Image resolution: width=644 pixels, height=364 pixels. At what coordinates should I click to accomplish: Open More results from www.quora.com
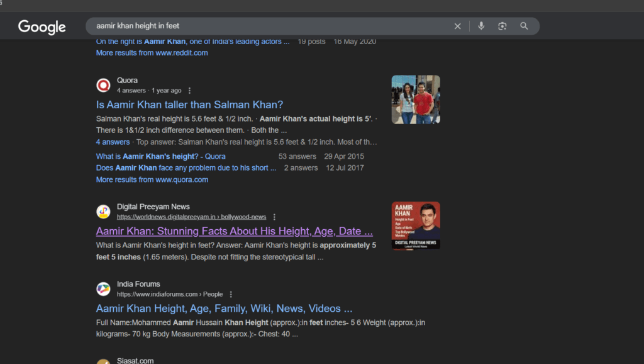[x=152, y=179]
